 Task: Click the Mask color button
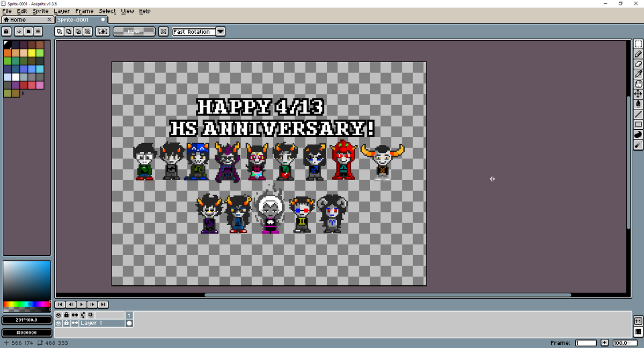point(134,32)
